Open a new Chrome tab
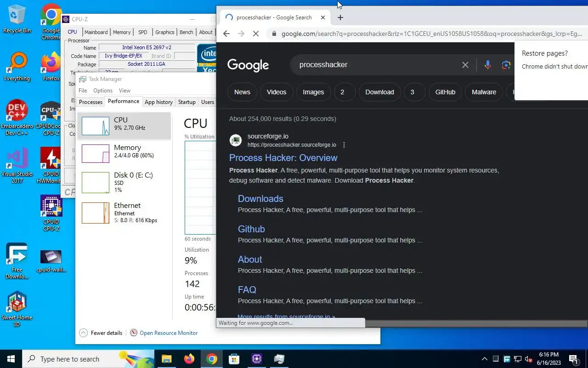The height and width of the screenshot is (368, 588). point(340,17)
